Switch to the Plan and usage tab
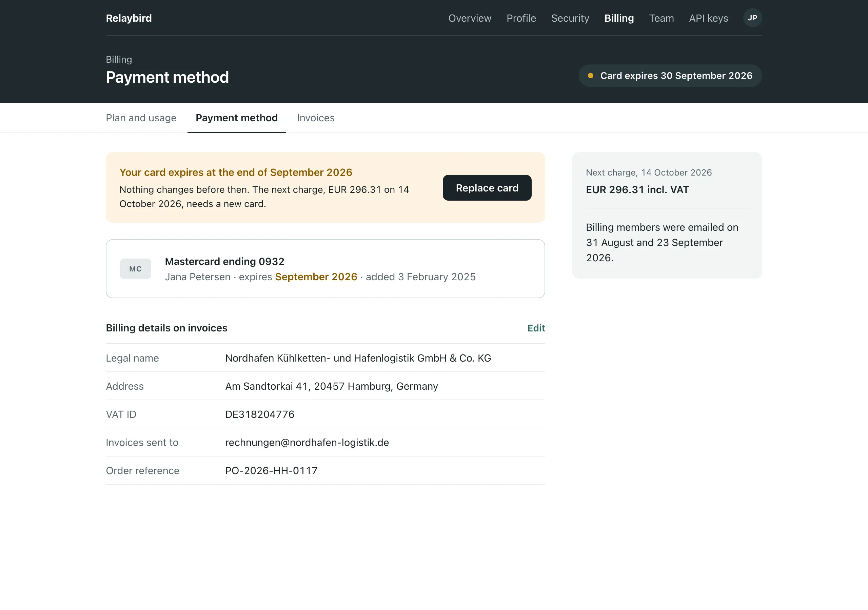This screenshot has width=868, height=610. (141, 118)
